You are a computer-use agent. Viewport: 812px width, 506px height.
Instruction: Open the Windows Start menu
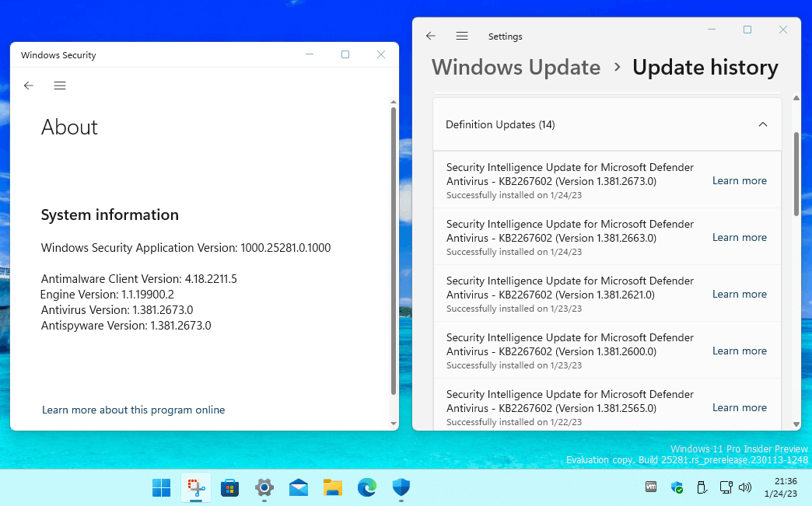pyautogui.click(x=161, y=487)
